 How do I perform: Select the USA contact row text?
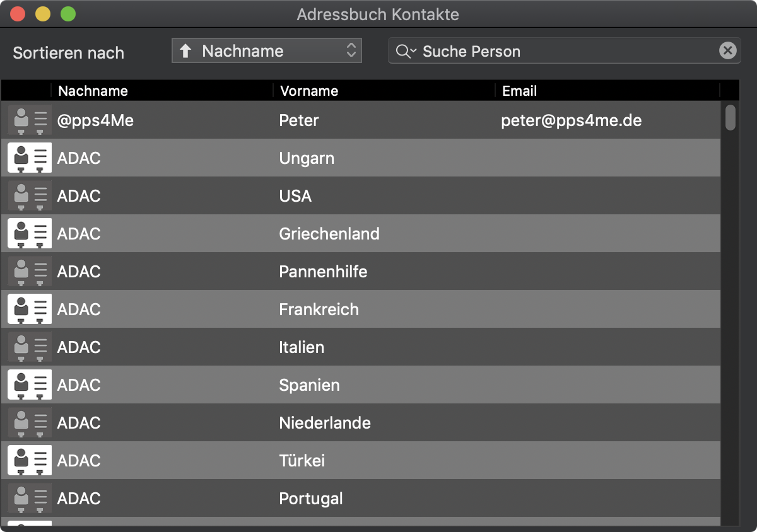295,196
